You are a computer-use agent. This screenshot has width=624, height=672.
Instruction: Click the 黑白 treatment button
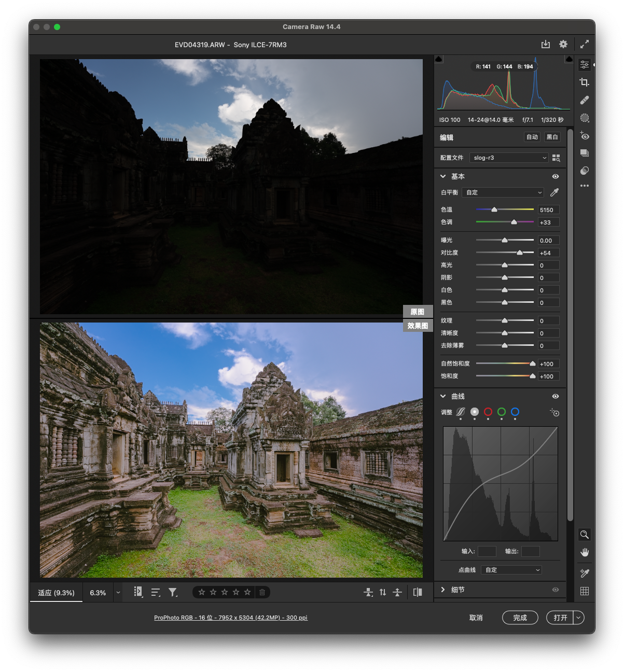click(552, 137)
